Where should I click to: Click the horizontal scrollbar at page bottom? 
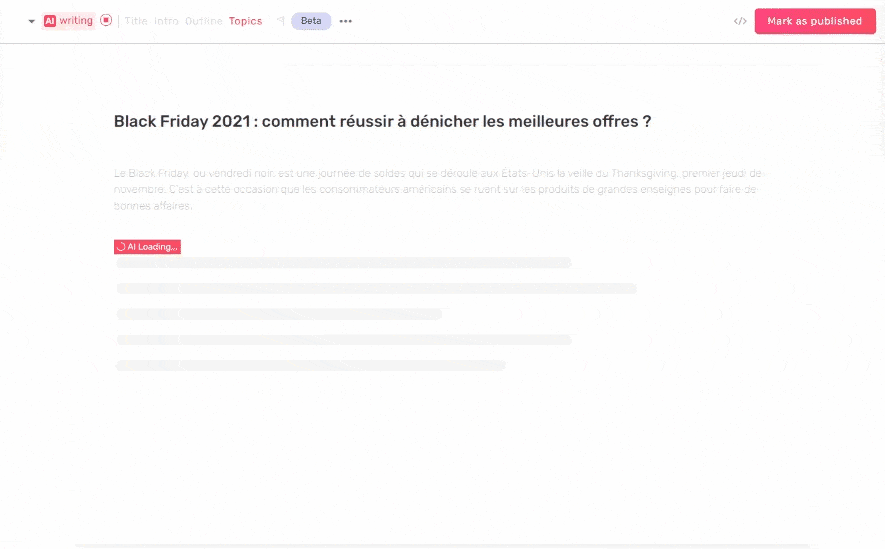pyautogui.click(x=443, y=546)
